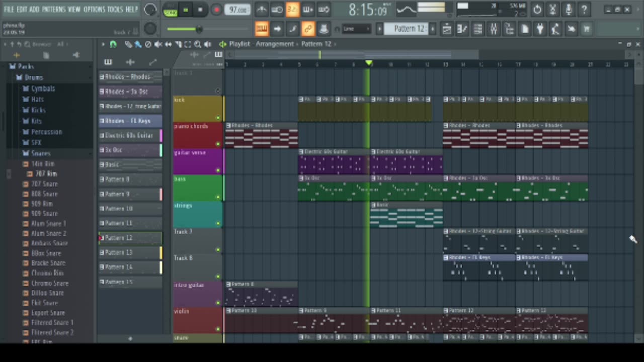Click the master pitch knob
Screen dimensions: 644x362
click(x=150, y=29)
